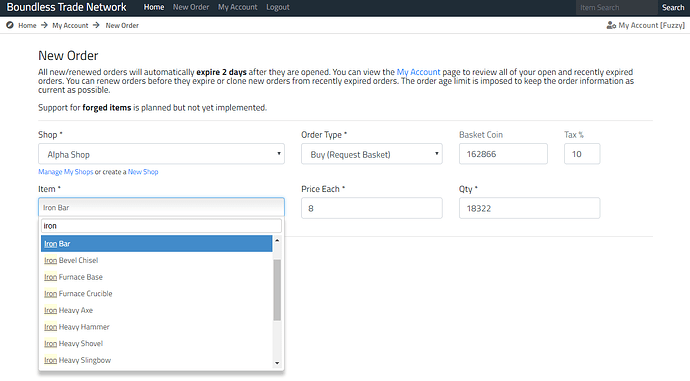Open the Order Type dropdown
The height and width of the screenshot is (381, 690).
click(372, 154)
